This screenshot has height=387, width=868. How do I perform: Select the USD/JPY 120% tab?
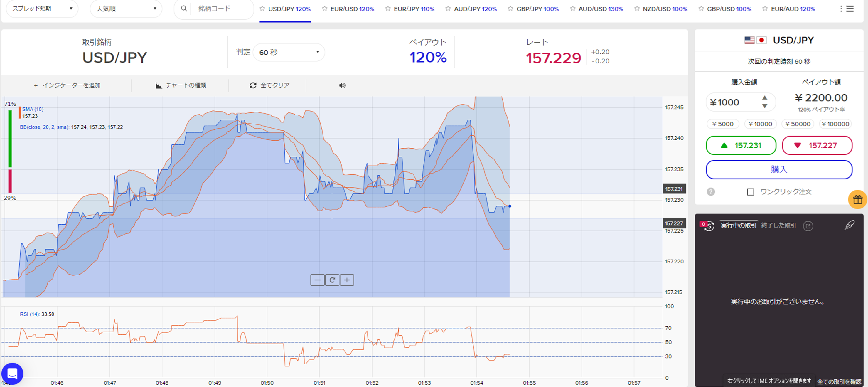tap(289, 9)
